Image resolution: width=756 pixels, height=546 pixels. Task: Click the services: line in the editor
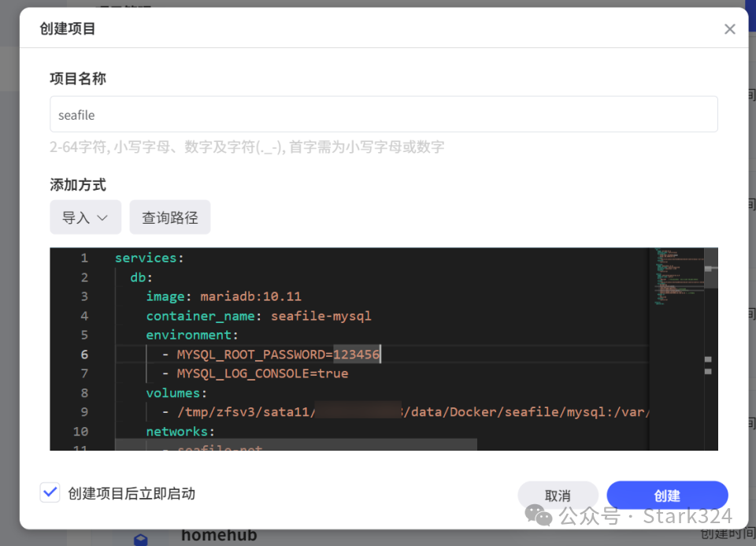(x=149, y=258)
